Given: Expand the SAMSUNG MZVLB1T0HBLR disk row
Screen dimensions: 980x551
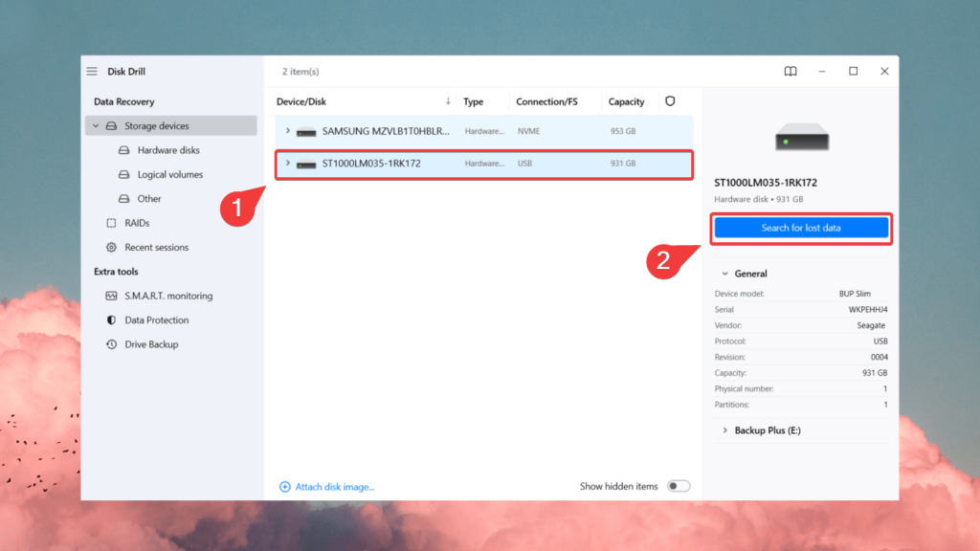Looking at the screenshot, I should (x=287, y=130).
